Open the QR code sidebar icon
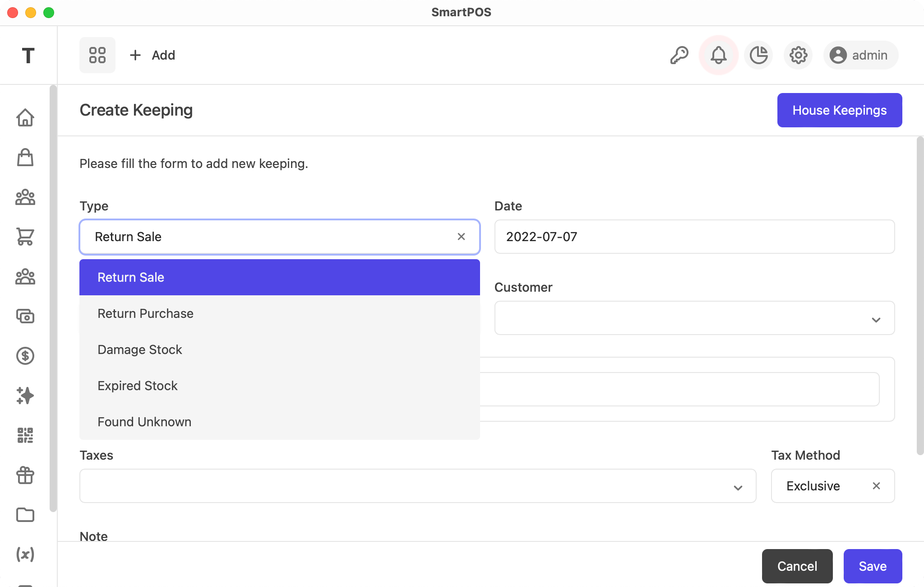The width and height of the screenshot is (924, 587). pyautogui.click(x=25, y=435)
